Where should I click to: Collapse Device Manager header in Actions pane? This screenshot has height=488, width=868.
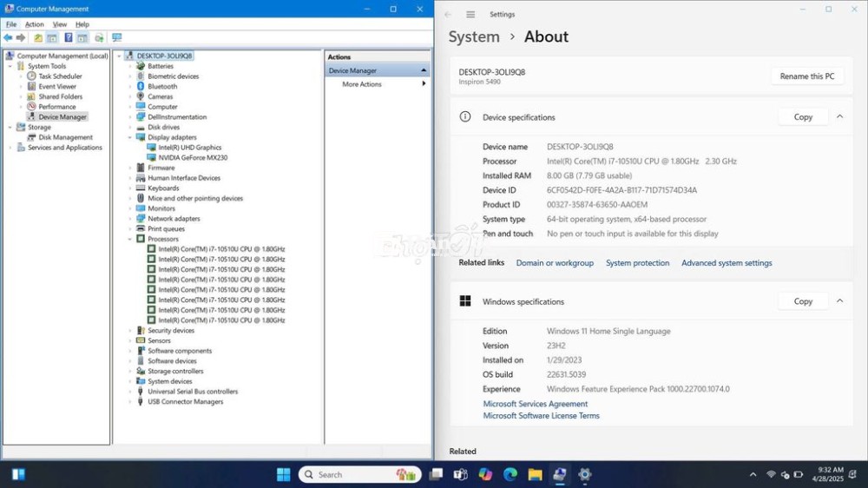point(424,70)
